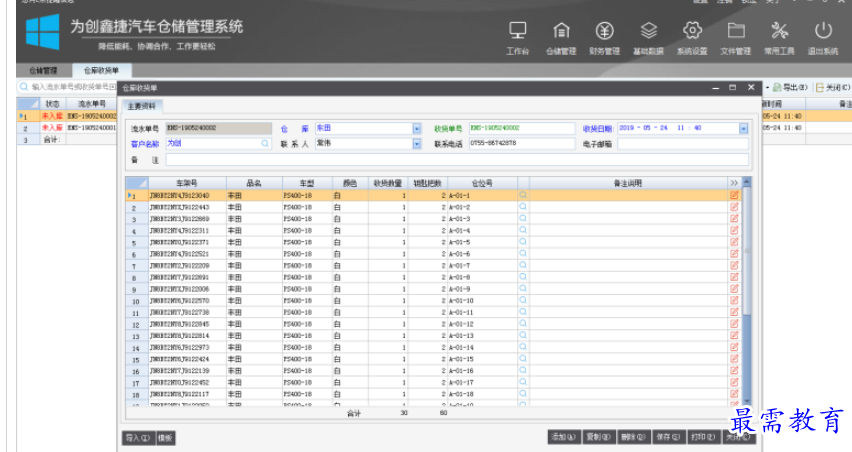The image size is (852, 452).
Task: Open 常用工具 common tools icon
Action: tap(780, 37)
